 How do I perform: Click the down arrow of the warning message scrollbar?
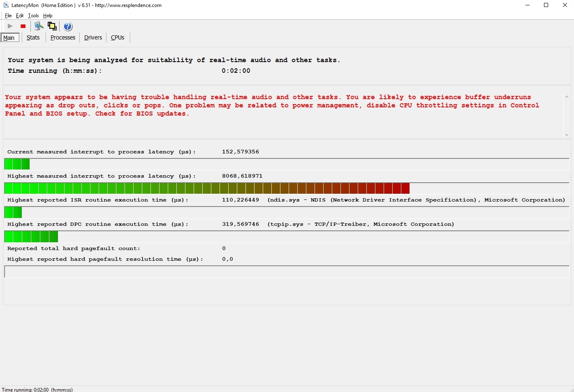tap(567, 135)
